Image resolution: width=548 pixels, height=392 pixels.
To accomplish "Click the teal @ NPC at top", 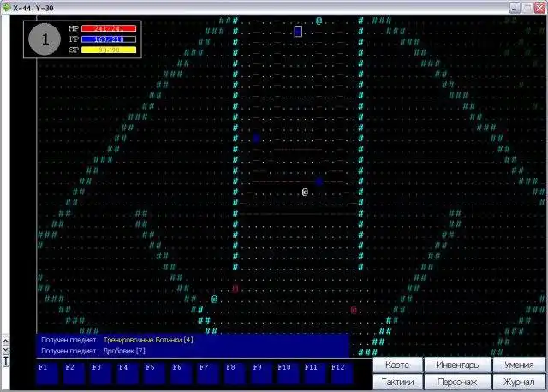I will coord(319,21).
